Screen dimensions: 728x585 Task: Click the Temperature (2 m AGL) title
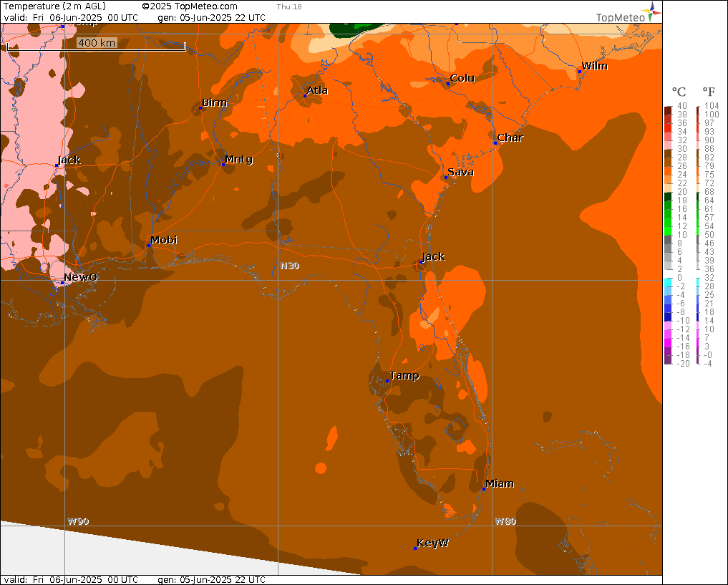pos(55,6)
